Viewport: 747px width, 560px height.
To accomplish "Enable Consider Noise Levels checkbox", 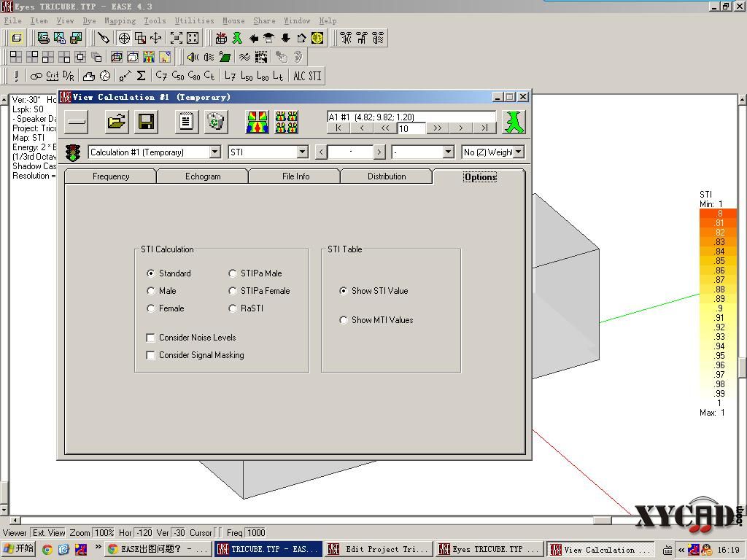I will tap(191, 338).
